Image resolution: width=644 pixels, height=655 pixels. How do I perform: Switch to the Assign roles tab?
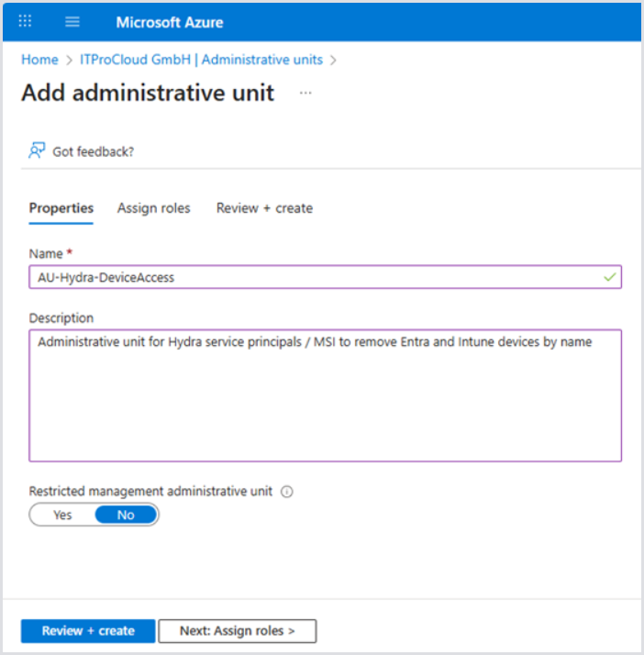(154, 208)
